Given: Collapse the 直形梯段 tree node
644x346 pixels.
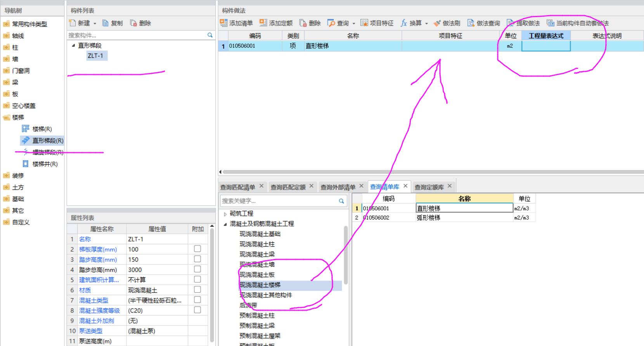Looking at the screenshot, I should pos(73,45).
